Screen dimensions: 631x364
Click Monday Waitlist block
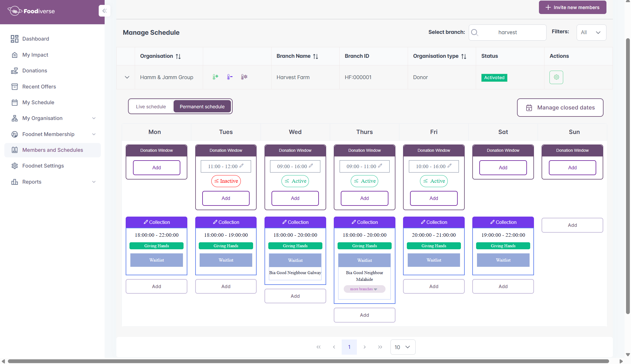[x=156, y=260]
